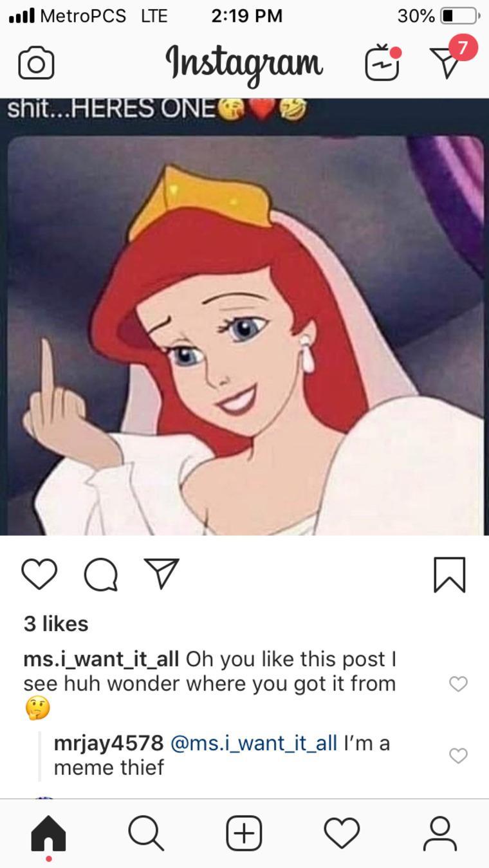The height and width of the screenshot is (868, 489).
Task: Open mrjay4578 username in reply
Action: [108, 743]
